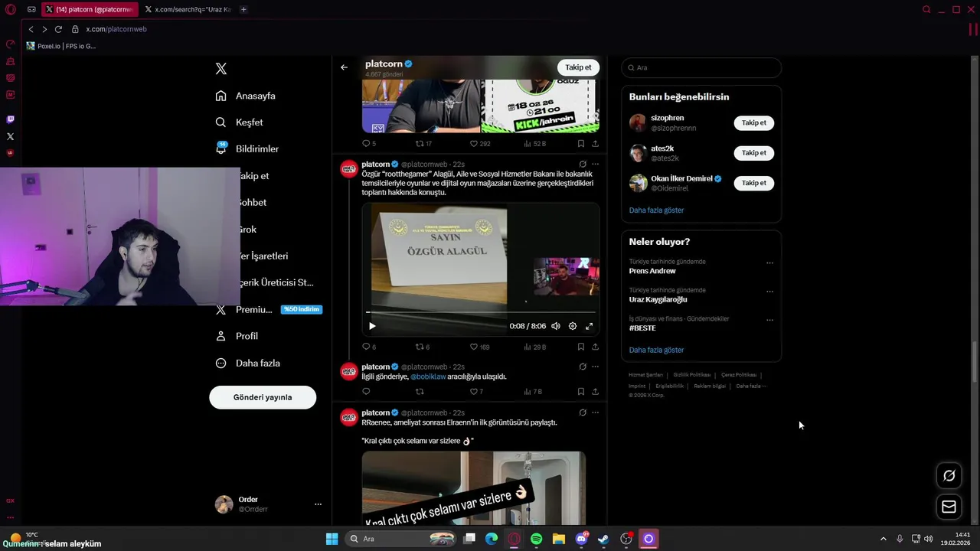
Task: Retweet the post with 17 reposts
Action: [423, 143]
